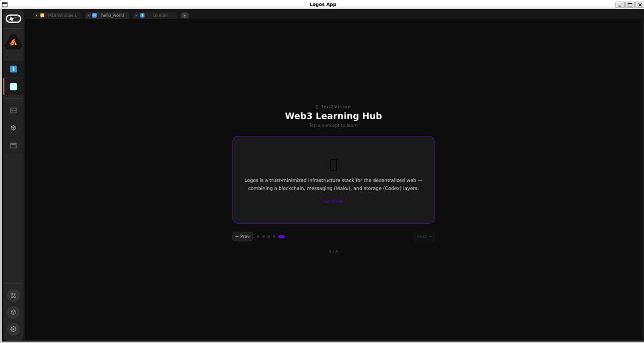This screenshot has width=644, height=343.
Task: Select the active light-blue hello_world sidebar icon
Action: (13, 86)
